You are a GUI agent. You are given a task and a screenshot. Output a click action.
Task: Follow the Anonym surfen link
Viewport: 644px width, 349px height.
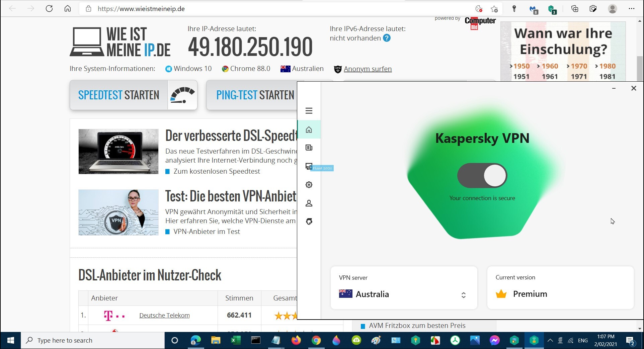tap(368, 69)
